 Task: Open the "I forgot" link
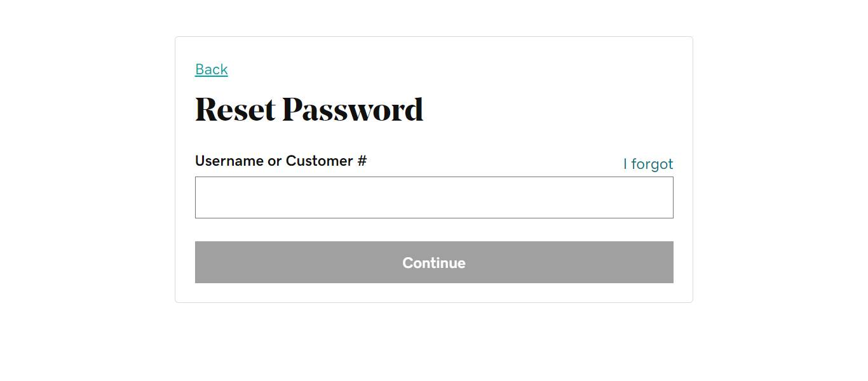648,164
